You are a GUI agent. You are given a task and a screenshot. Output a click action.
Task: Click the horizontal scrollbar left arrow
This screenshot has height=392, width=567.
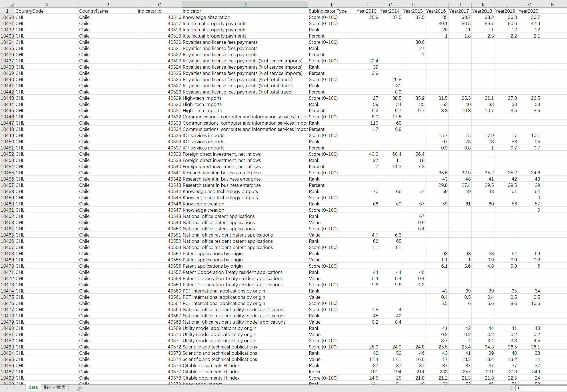coord(518,388)
